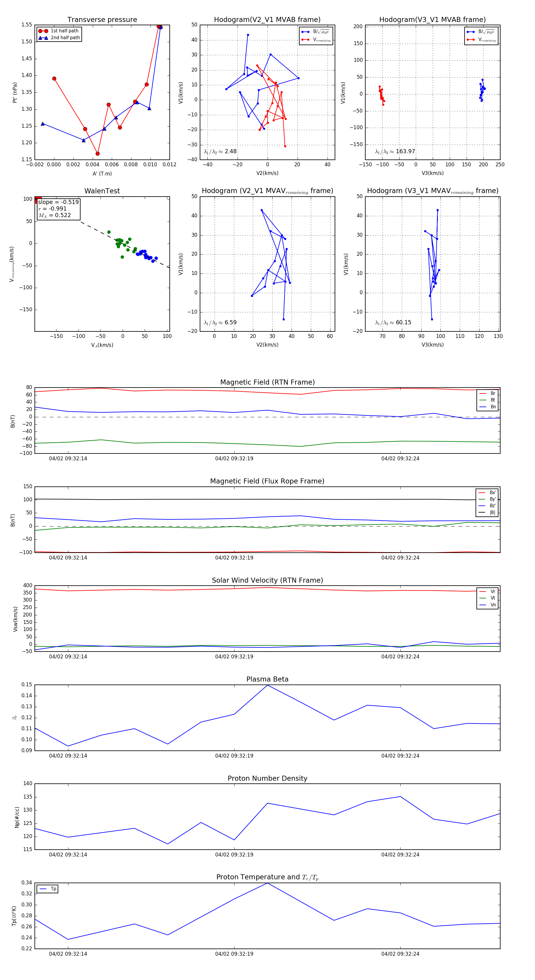Viewport: 535px width, 980px height.
Task: Click the 'slope = -0.519' text in WalenTest
Action: click(x=58, y=202)
